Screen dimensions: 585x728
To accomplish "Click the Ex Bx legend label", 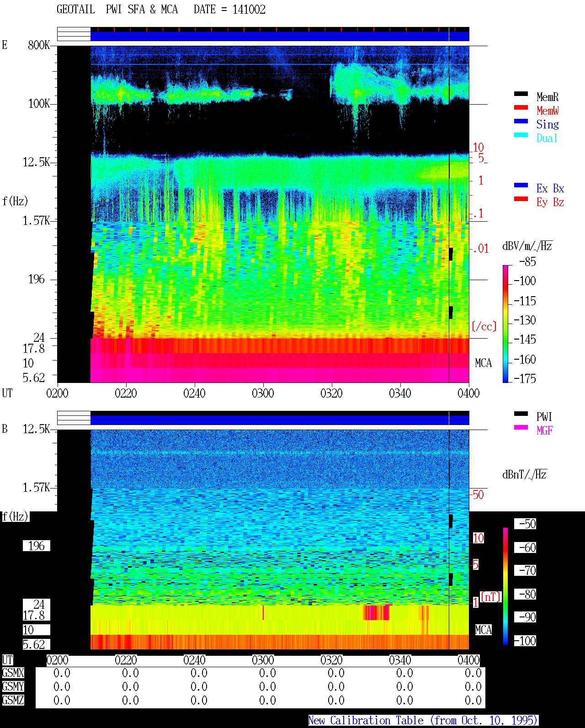I will (x=550, y=188).
